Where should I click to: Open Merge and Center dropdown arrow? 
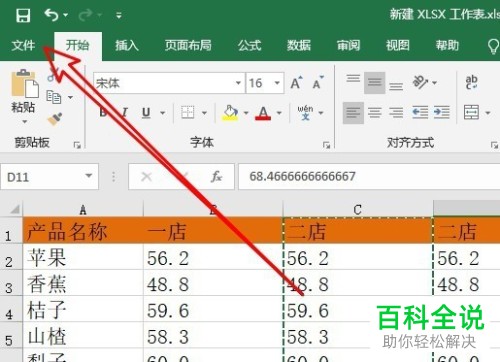click(488, 113)
